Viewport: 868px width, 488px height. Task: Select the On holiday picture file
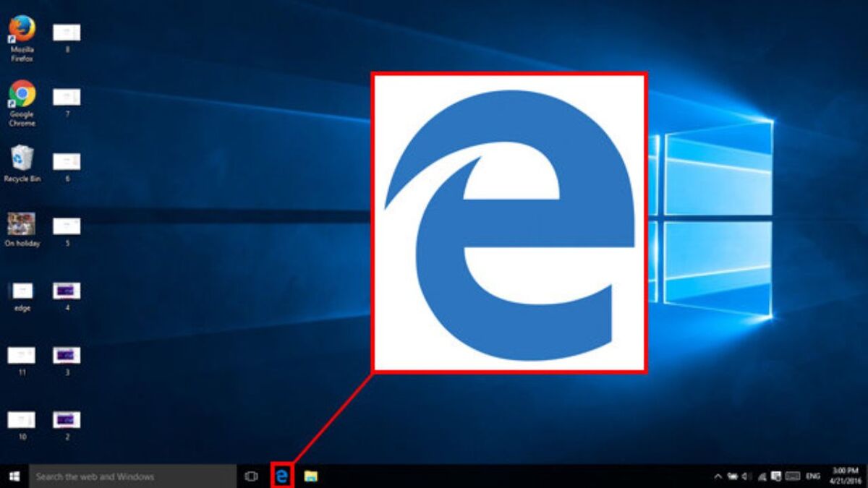(x=22, y=230)
